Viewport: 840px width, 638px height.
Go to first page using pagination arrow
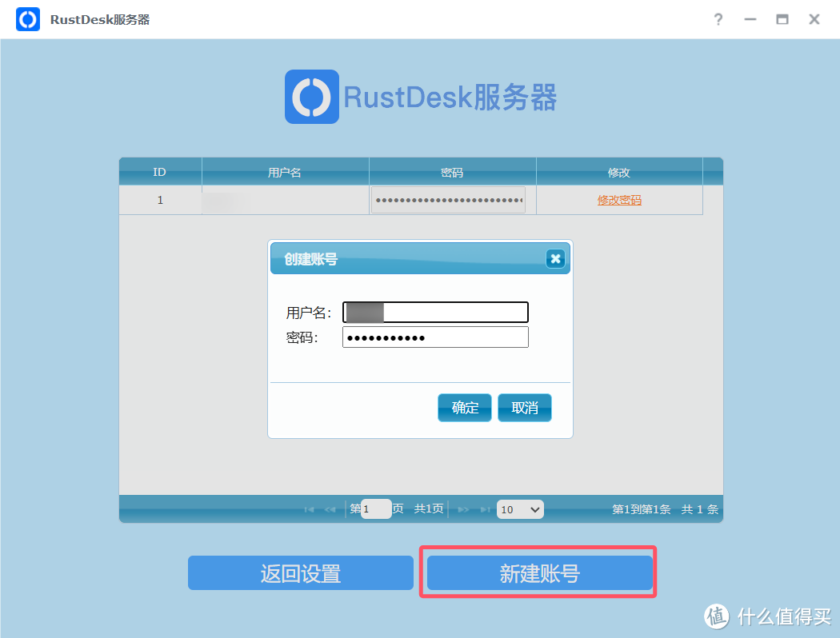point(307,508)
